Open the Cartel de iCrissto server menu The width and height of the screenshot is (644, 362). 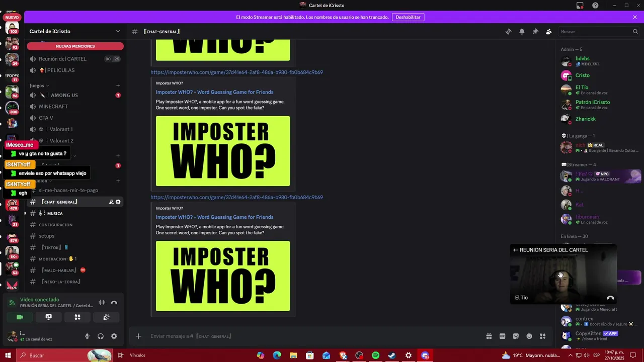75,31
